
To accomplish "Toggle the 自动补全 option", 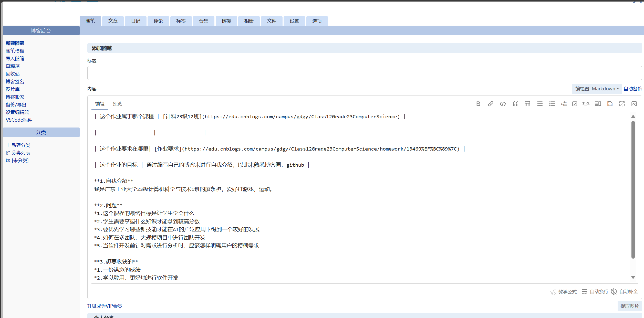I will (625, 292).
